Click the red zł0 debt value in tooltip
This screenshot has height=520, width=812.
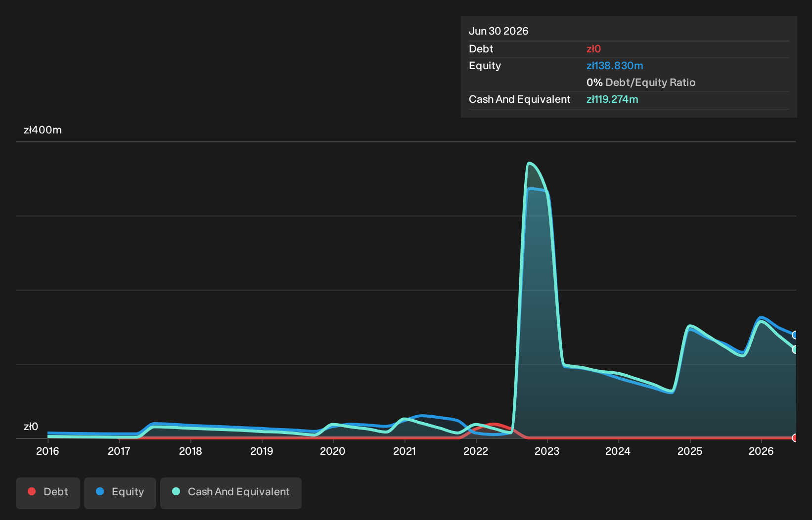coord(593,49)
